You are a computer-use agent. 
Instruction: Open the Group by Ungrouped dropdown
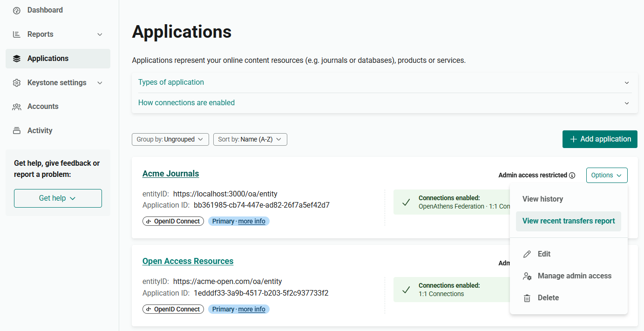click(x=170, y=139)
